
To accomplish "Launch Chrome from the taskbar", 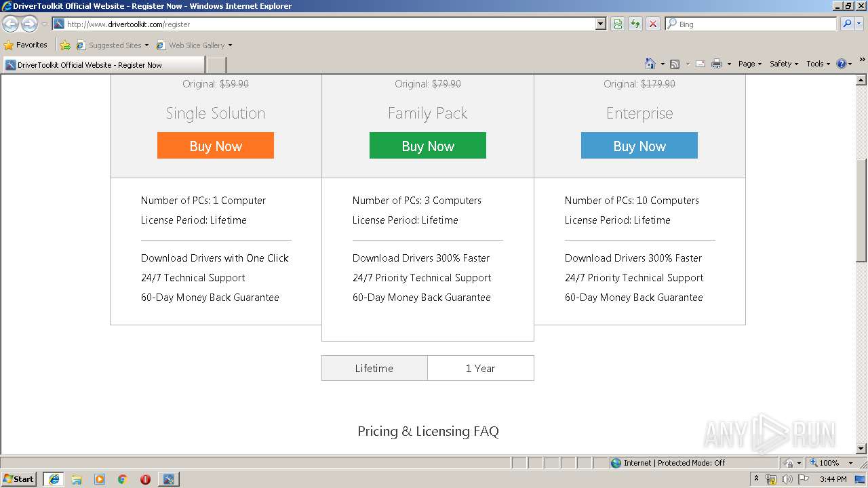I will pyautogui.click(x=123, y=479).
